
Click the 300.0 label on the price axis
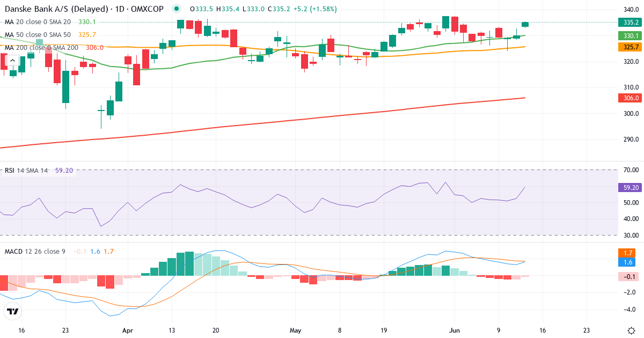pos(631,114)
